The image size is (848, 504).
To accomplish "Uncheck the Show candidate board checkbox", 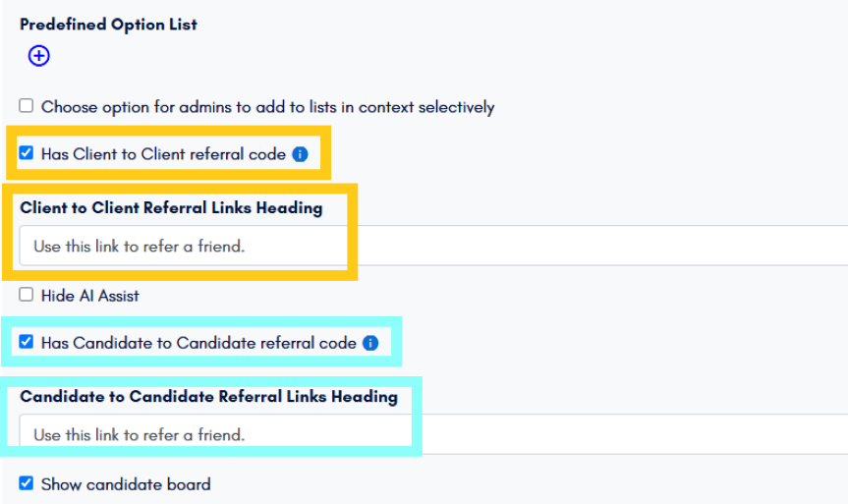I will pyautogui.click(x=26, y=483).
